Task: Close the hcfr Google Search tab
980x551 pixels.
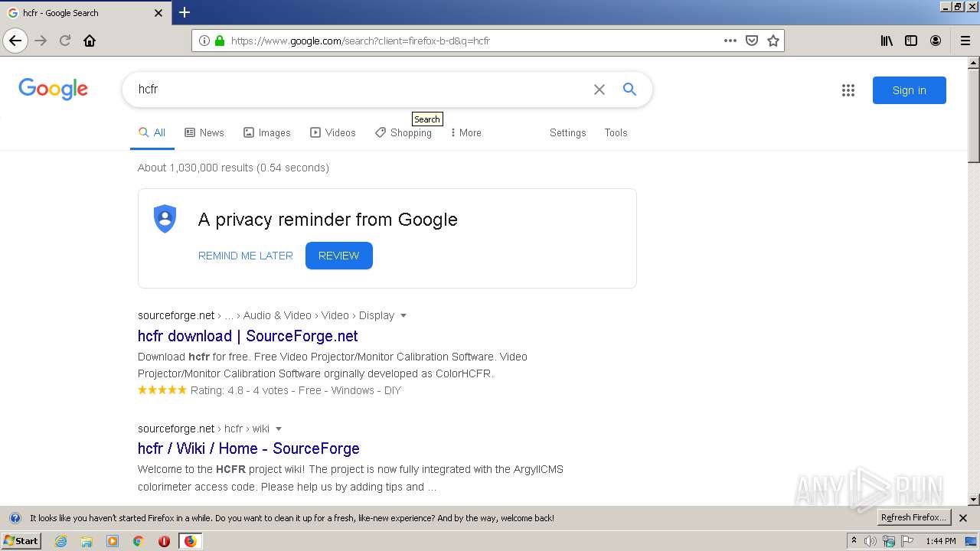Action: click(x=158, y=13)
